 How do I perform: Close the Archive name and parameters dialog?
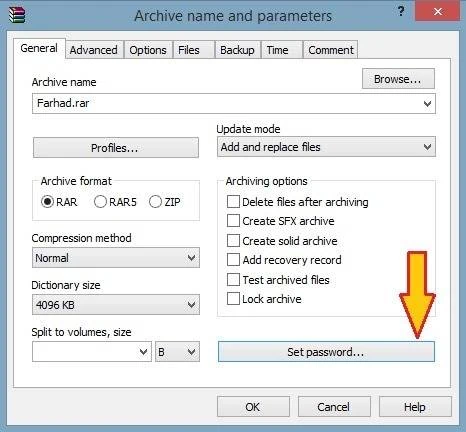click(x=438, y=12)
